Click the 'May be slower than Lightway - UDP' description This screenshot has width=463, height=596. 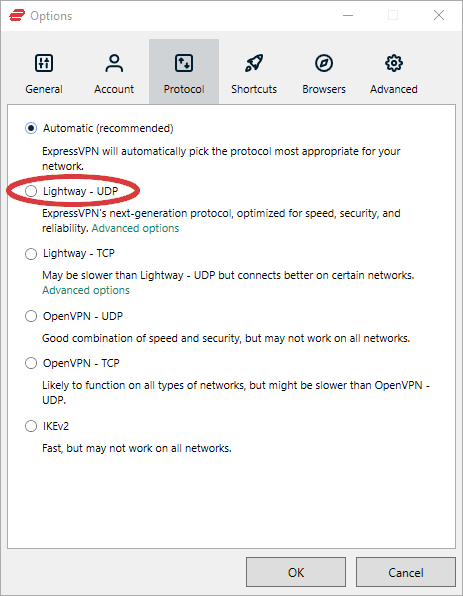click(228, 275)
